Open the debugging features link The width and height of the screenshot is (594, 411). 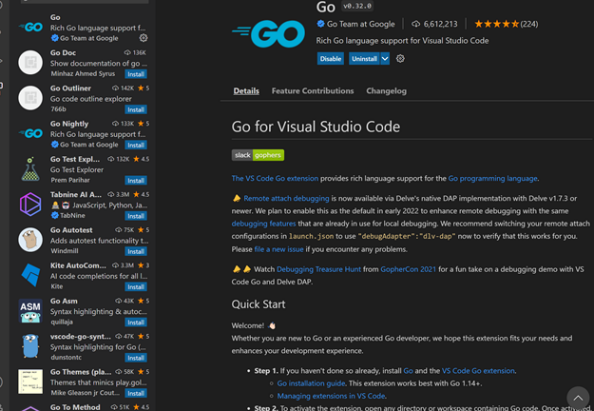click(x=264, y=224)
